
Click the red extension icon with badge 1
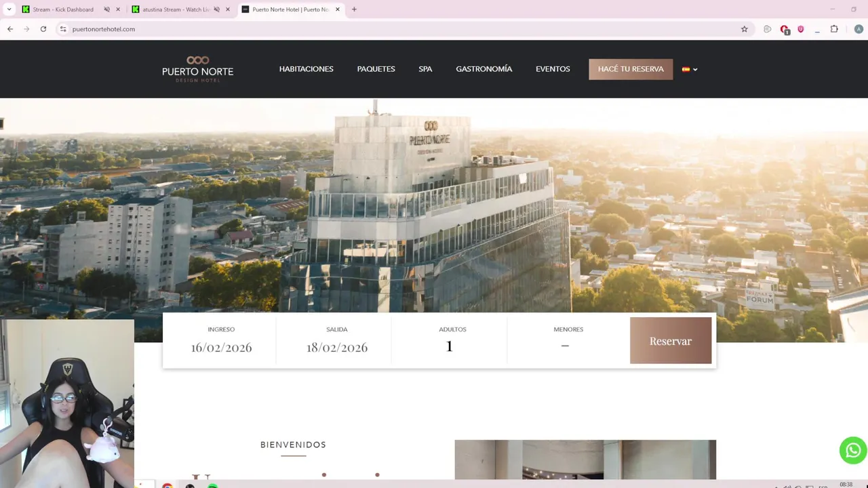[785, 29]
